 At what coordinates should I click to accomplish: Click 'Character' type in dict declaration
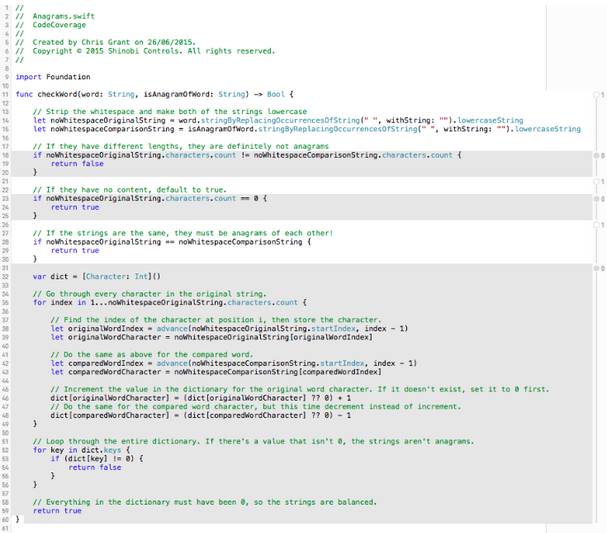point(106,276)
